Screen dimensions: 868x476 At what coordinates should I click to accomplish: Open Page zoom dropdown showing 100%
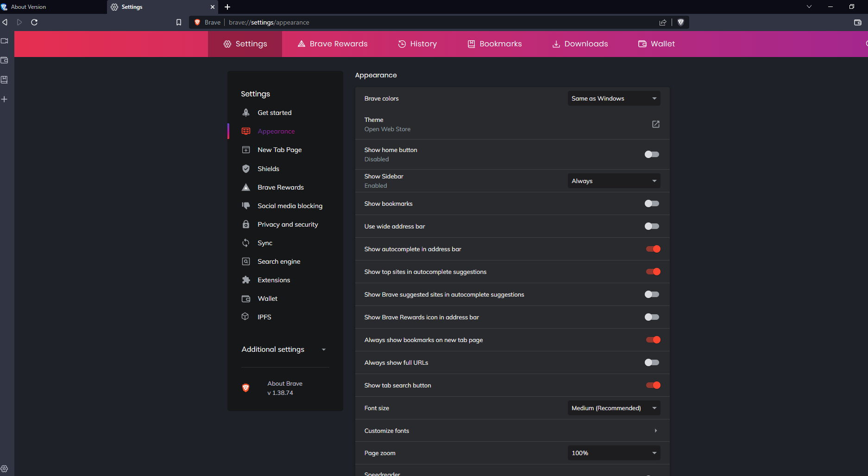pos(614,453)
